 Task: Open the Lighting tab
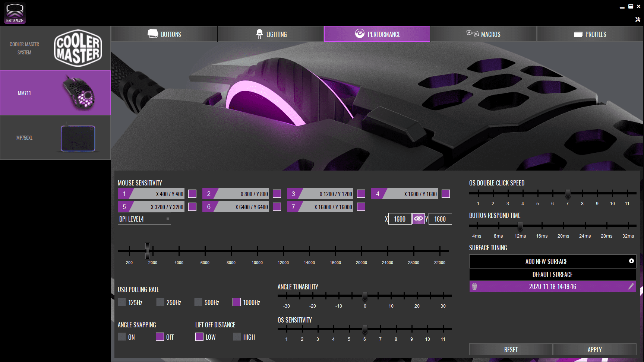[x=271, y=34]
